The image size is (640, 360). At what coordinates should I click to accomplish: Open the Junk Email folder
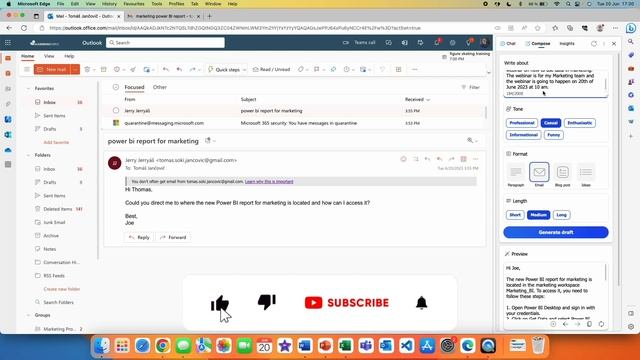click(54, 222)
